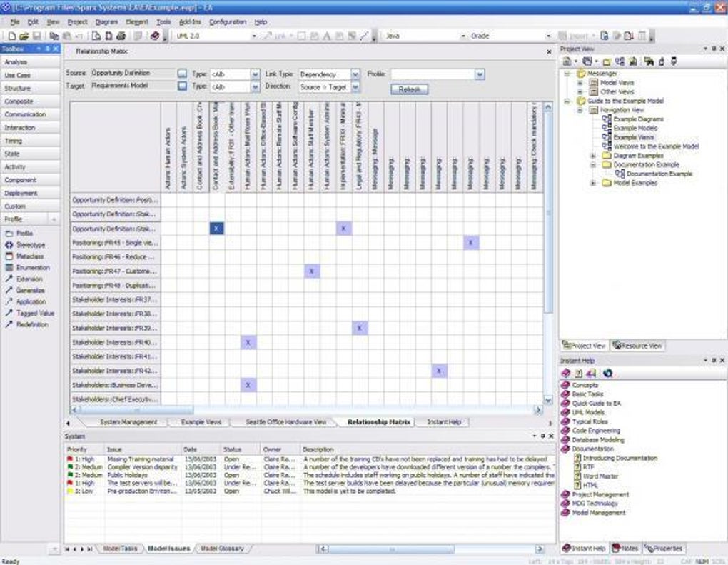Select the highlighted X matrix cell
The height and width of the screenshot is (565, 728).
click(x=216, y=228)
